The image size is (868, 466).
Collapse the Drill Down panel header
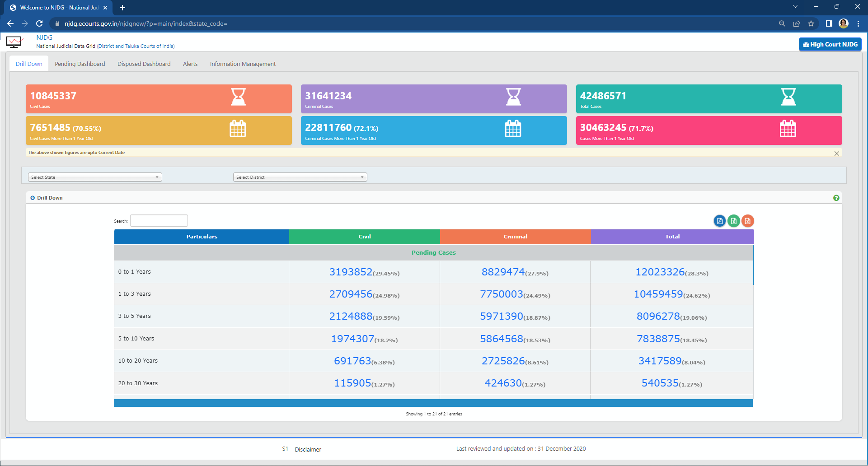(33, 198)
